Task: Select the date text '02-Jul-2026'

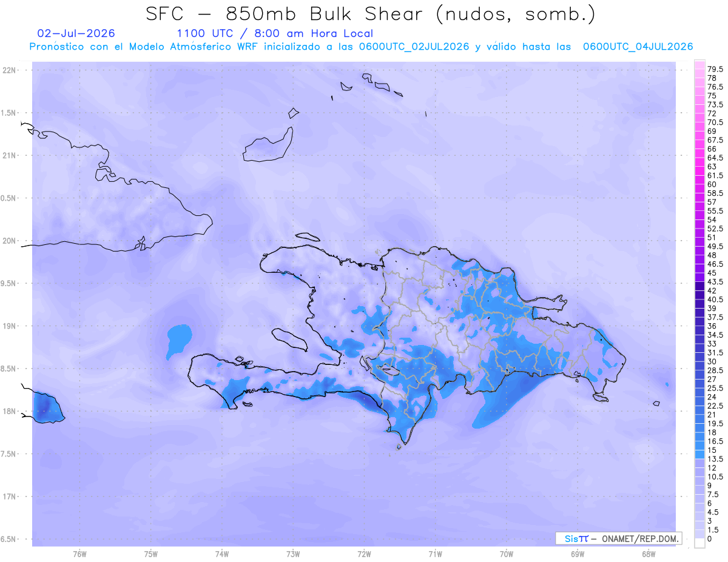Action: [76, 33]
